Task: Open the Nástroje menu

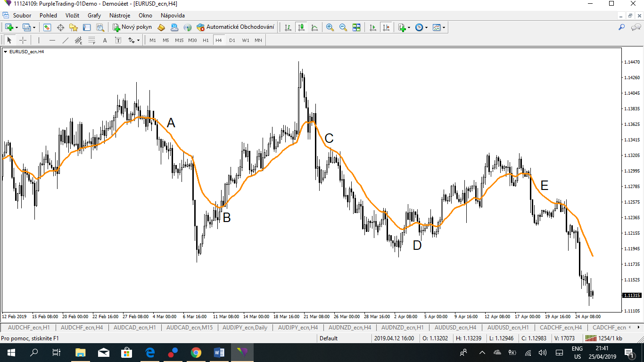Action: tap(119, 15)
